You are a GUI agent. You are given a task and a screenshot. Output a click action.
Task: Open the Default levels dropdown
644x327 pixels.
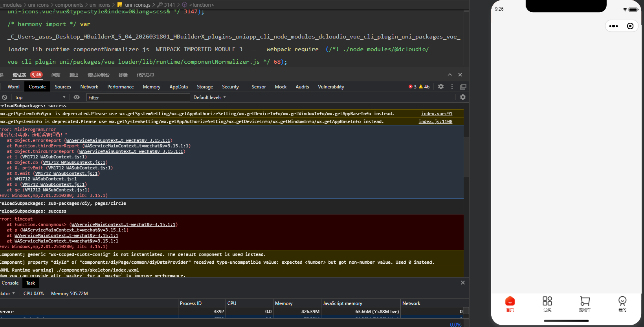click(209, 97)
